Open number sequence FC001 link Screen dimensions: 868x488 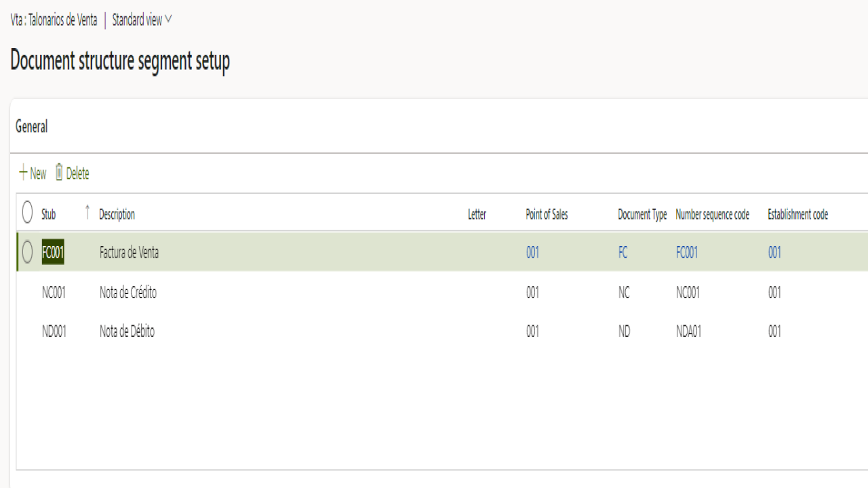click(x=687, y=253)
